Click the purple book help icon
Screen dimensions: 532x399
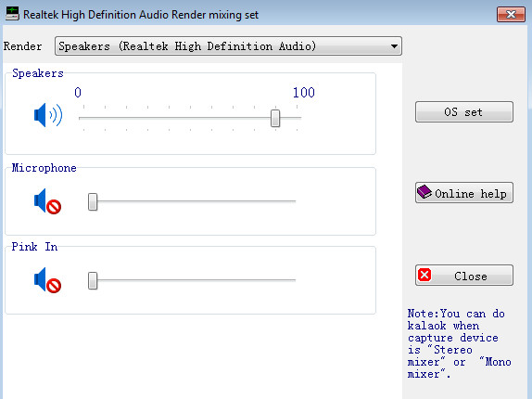coord(424,192)
